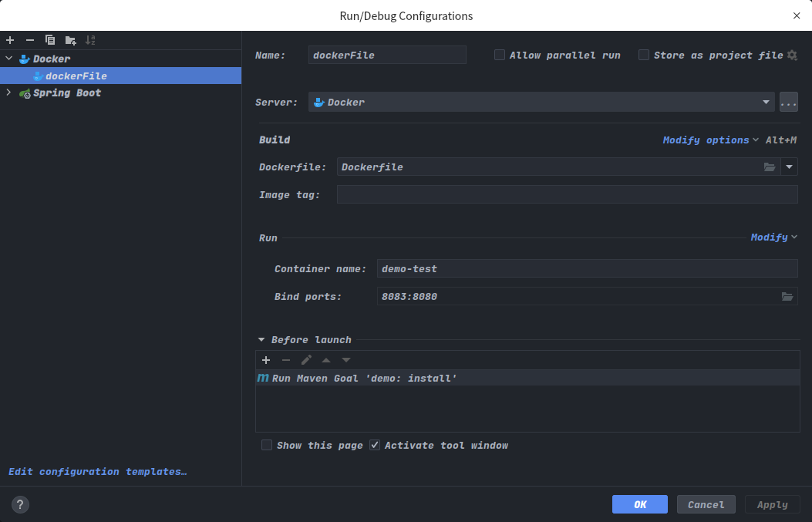Click the Cancel button
Viewport: 812px width, 522px height.
pyautogui.click(x=706, y=504)
